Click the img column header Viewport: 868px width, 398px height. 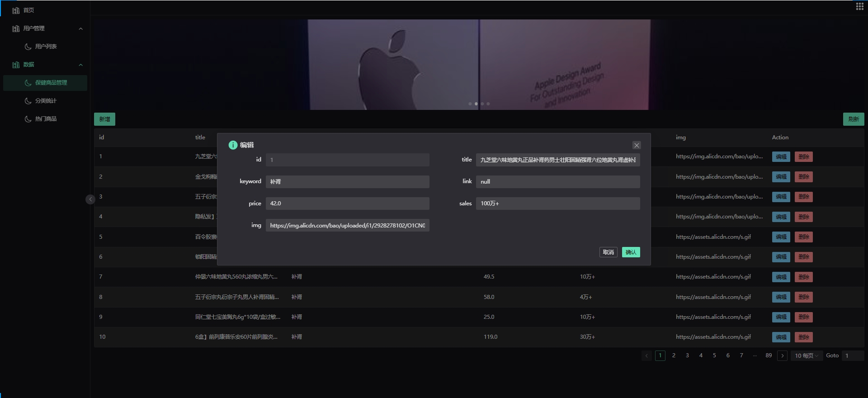pos(680,137)
